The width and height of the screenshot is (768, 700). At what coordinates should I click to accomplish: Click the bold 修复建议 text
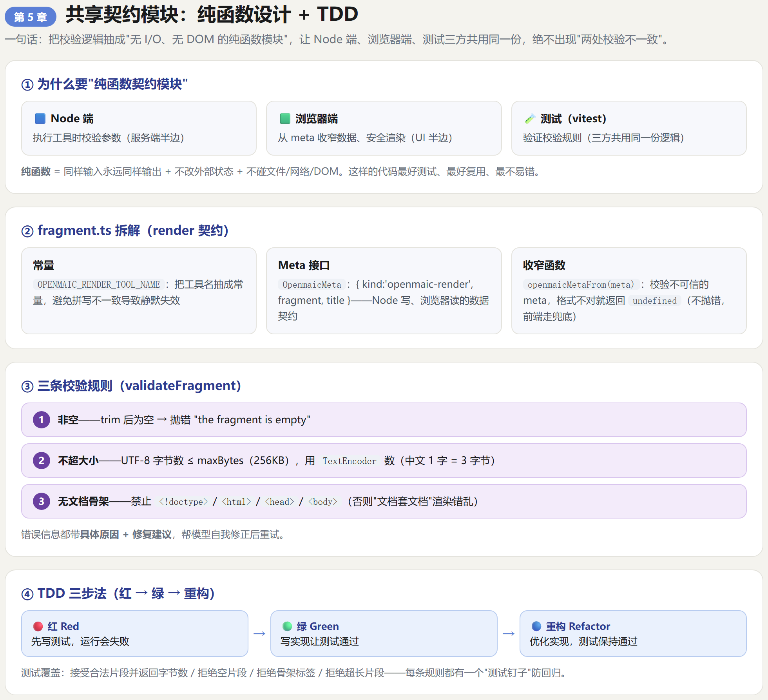[152, 535]
